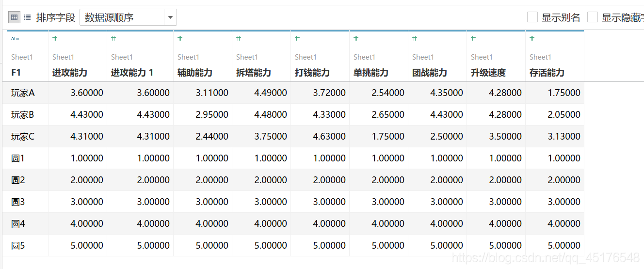Click cell value 3.75000 in 玩家C row
This screenshot has height=269, width=644.
pos(271,136)
